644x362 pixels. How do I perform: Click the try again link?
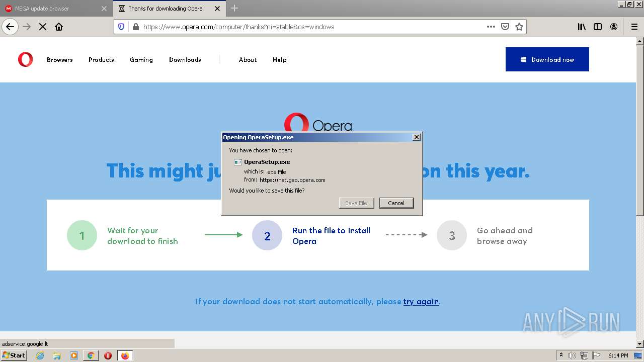tap(421, 302)
